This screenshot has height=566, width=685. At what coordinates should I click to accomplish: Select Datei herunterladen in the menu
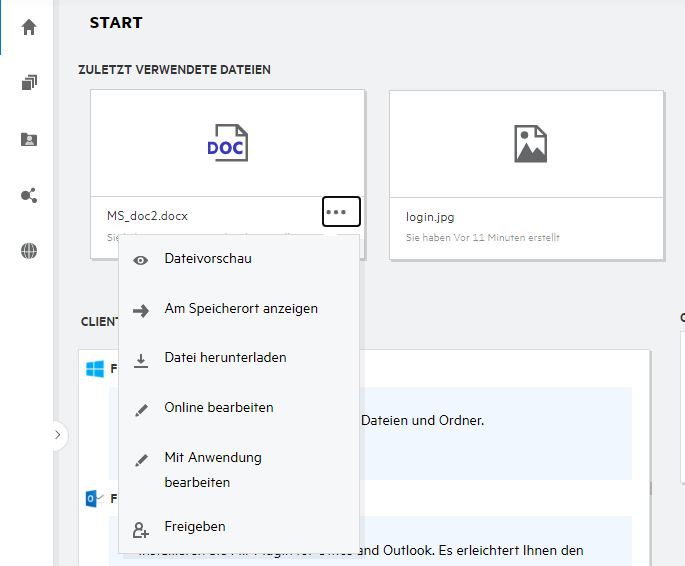tap(225, 358)
